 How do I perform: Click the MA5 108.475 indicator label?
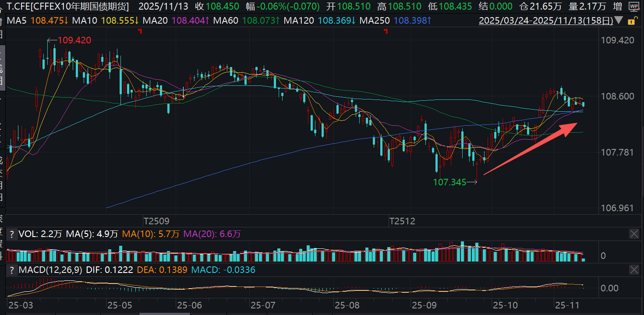coord(37,21)
